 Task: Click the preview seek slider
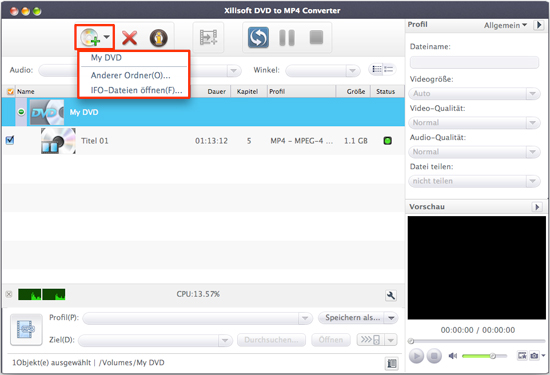coord(476,341)
